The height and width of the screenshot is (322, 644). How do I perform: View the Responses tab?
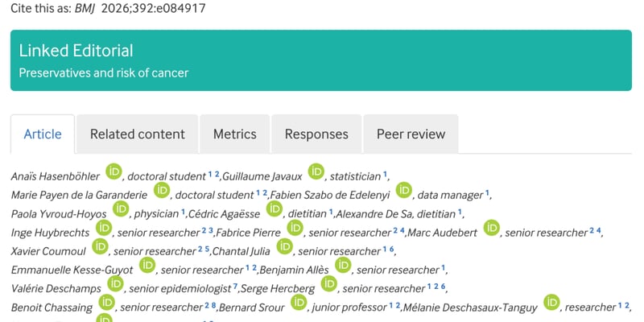(316, 134)
